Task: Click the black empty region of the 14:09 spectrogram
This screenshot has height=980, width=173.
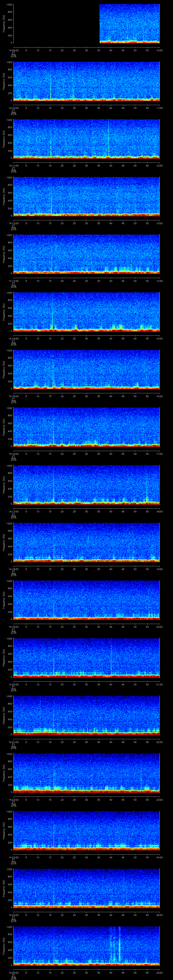Action: point(56,24)
